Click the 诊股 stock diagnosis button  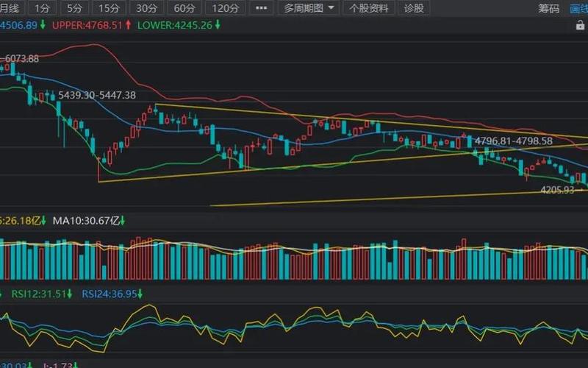point(415,8)
